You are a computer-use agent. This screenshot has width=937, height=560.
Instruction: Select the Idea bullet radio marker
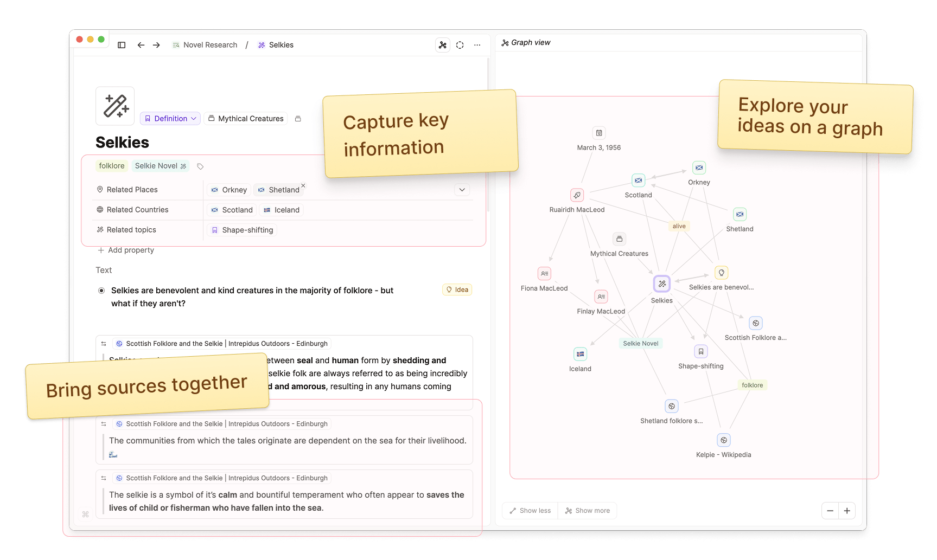(101, 291)
